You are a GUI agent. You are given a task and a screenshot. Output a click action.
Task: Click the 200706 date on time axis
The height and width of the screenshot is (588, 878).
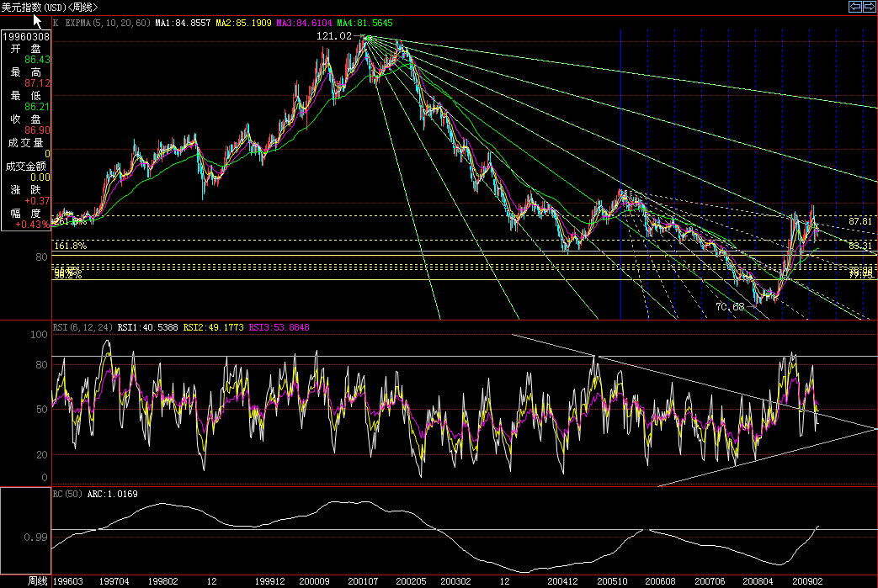pos(710,581)
